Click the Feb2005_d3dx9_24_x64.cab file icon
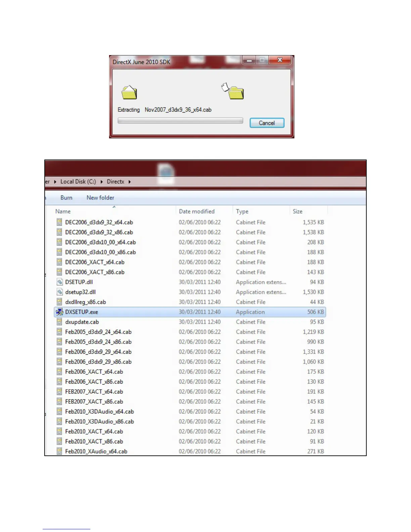The width and height of the screenshot is (411, 532). [x=59, y=332]
